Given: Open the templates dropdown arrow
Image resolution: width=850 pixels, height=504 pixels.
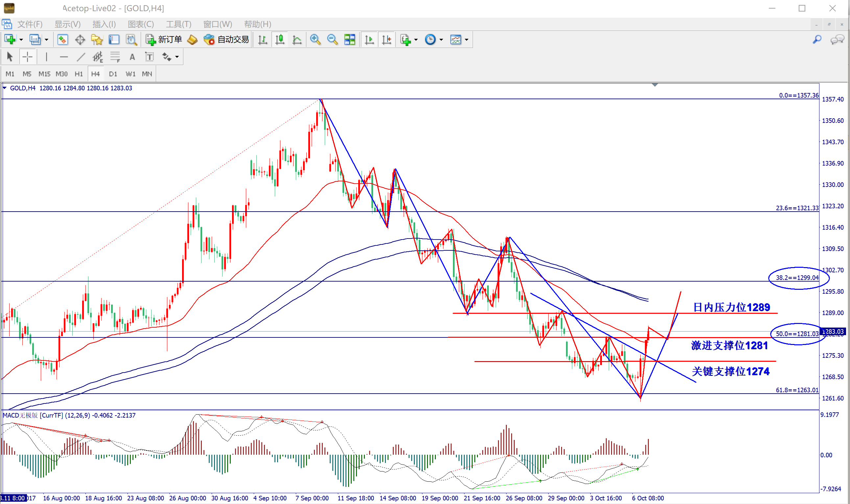Looking at the screenshot, I should (x=466, y=40).
